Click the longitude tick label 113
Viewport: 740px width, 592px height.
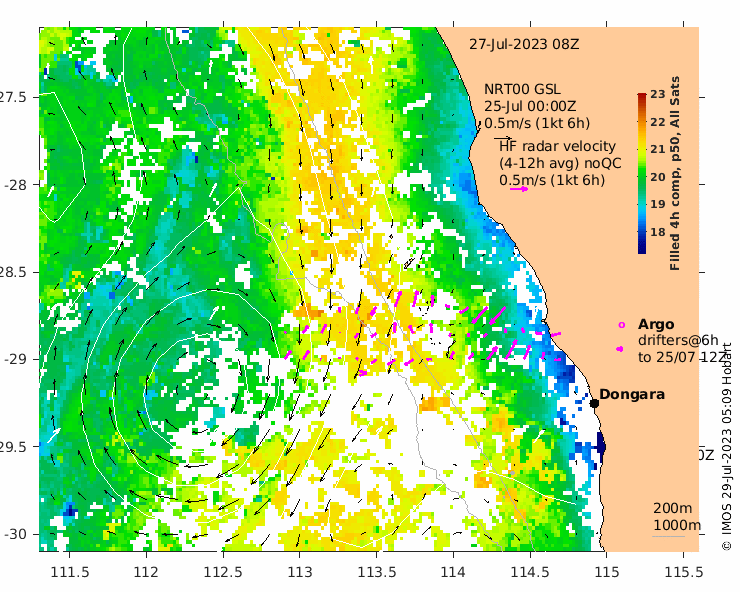pyautogui.click(x=300, y=572)
